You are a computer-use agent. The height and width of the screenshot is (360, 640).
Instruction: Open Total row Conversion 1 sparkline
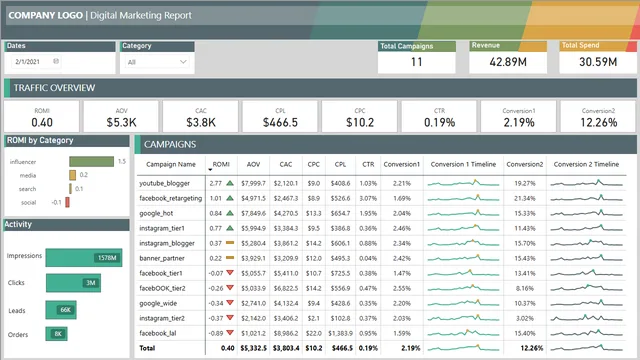[463, 348]
